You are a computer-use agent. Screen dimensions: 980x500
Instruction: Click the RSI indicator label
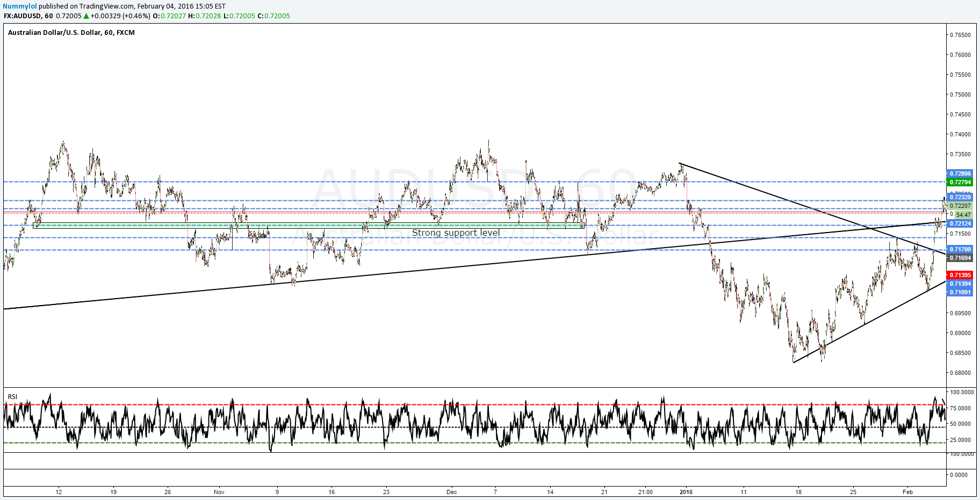point(12,397)
